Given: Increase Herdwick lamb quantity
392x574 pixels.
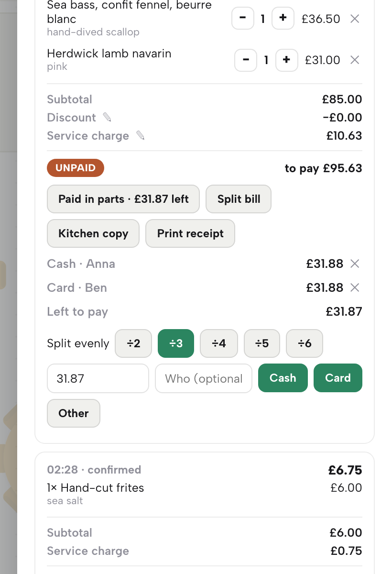Looking at the screenshot, I should click(x=287, y=60).
